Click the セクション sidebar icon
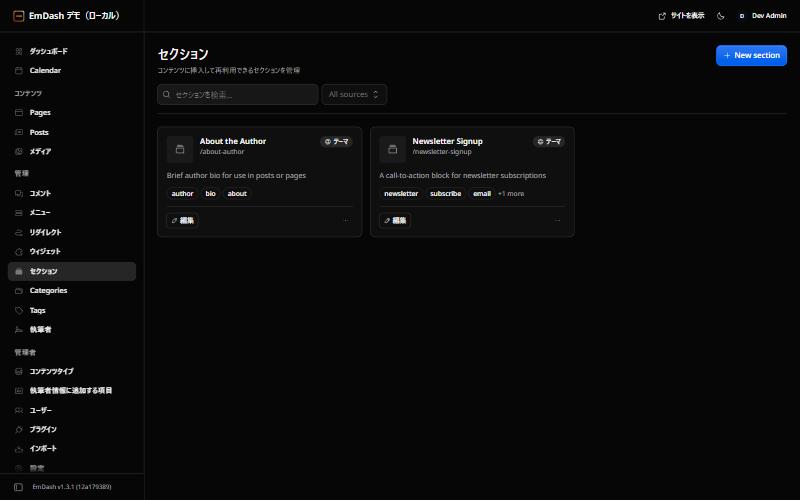 (19, 271)
